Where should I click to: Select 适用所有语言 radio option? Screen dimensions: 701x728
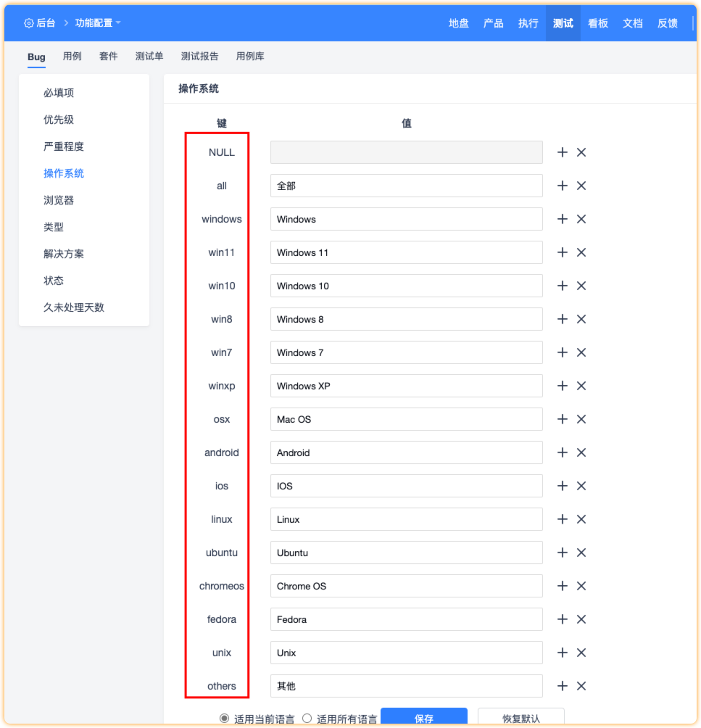307,719
